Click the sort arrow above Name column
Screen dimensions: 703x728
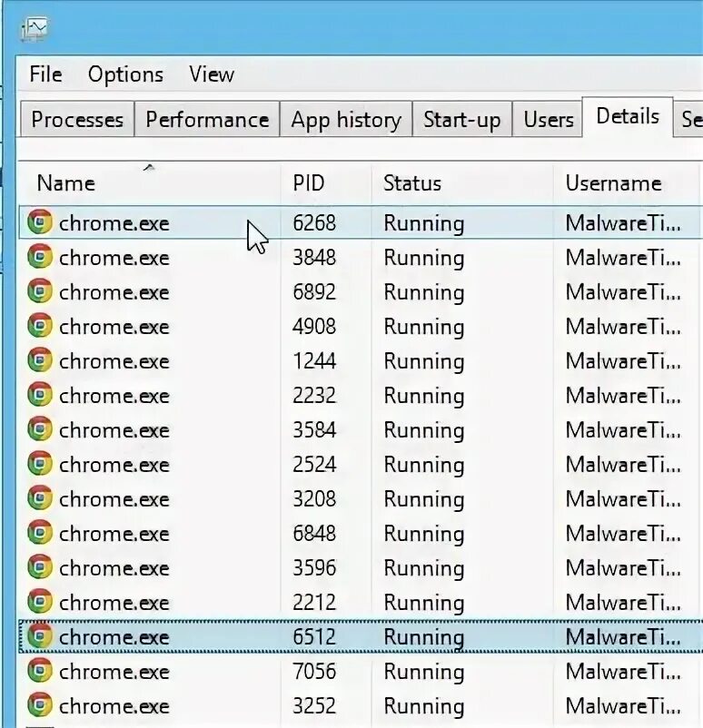(x=149, y=168)
